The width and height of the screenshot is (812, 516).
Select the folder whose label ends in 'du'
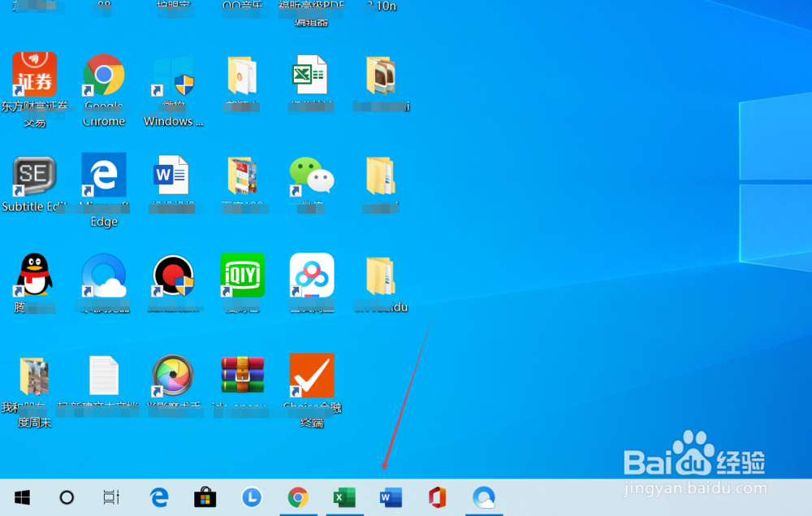click(381, 276)
